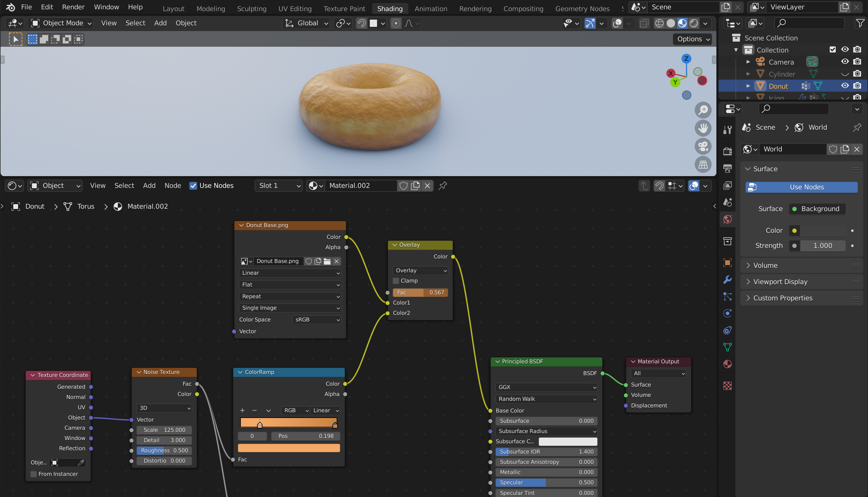
Task: Open the sRGB color space dropdown
Action: point(316,319)
